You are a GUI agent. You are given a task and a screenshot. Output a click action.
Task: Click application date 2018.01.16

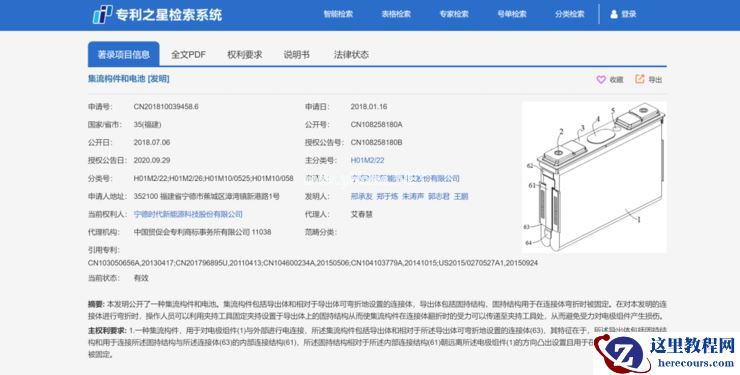(369, 107)
